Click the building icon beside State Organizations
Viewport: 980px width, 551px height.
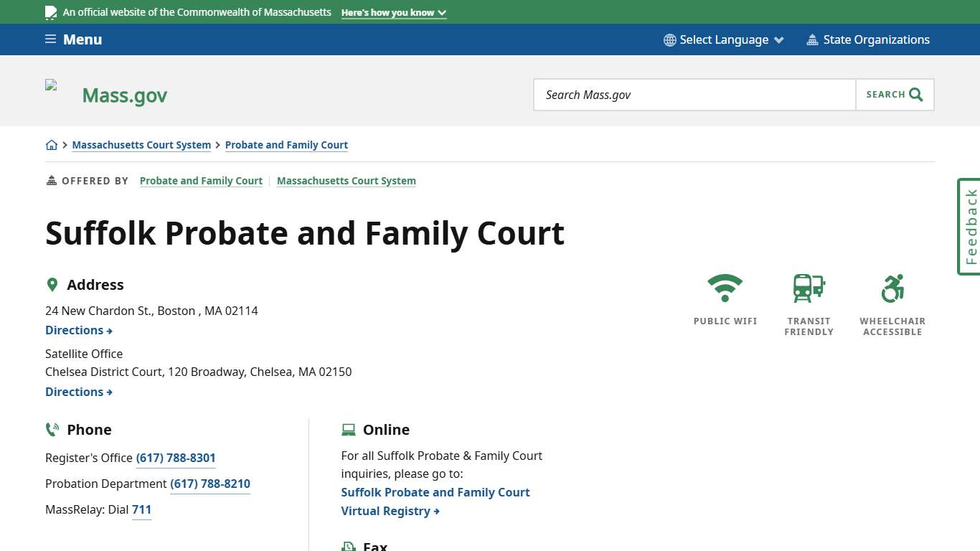pyautogui.click(x=813, y=39)
